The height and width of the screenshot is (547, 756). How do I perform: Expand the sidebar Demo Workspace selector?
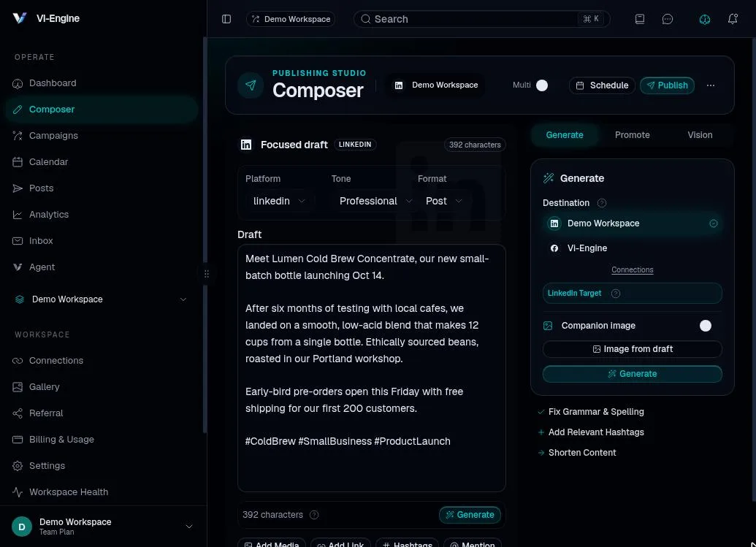pyautogui.click(x=101, y=299)
